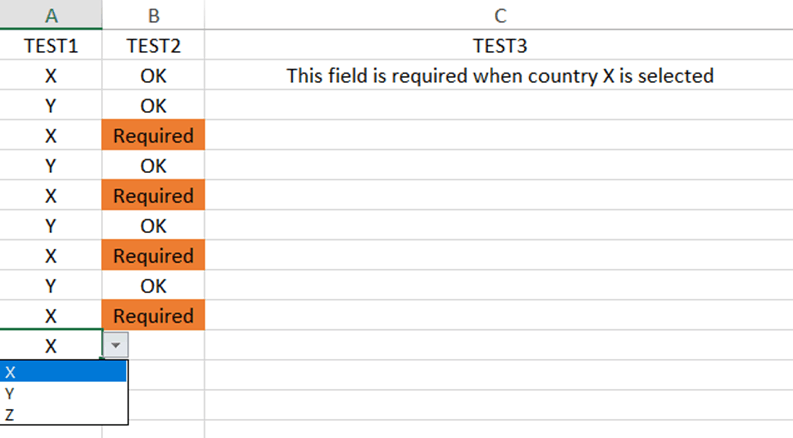The width and height of the screenshot is (793, 438).
Task: Select column A header
Action: [51, 15]
